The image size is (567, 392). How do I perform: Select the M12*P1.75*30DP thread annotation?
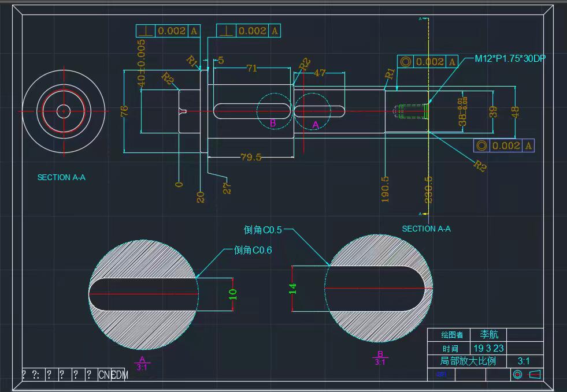pyautogui.click(x=510, y=59)
